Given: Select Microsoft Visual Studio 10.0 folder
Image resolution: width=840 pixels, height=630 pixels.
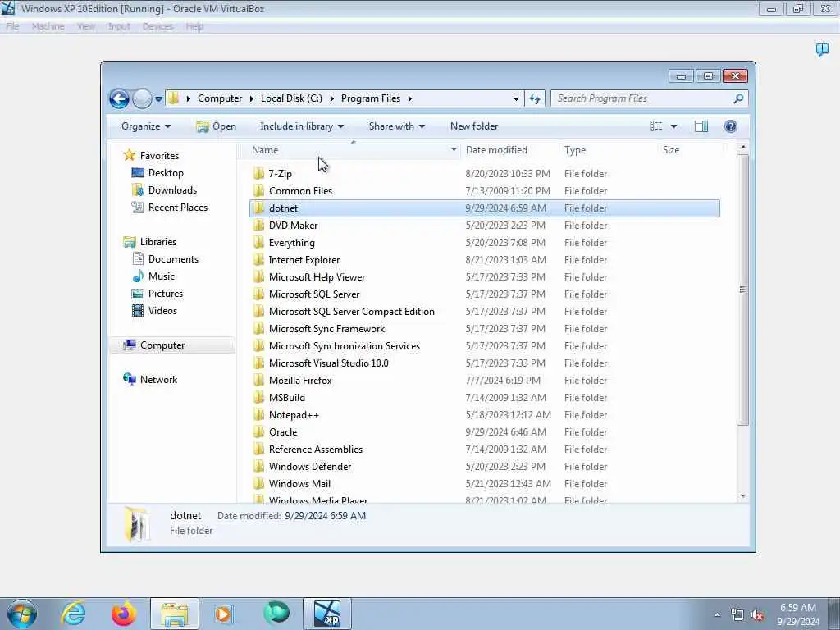Looking at the screenshot, I should point(328,363).
